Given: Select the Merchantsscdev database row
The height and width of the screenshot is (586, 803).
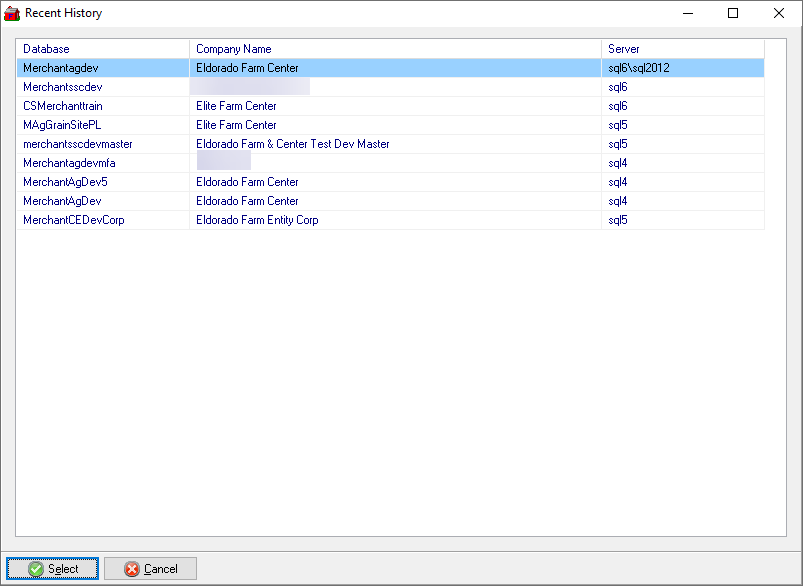Looking at the screenshot, I should [x=62, y=87].
